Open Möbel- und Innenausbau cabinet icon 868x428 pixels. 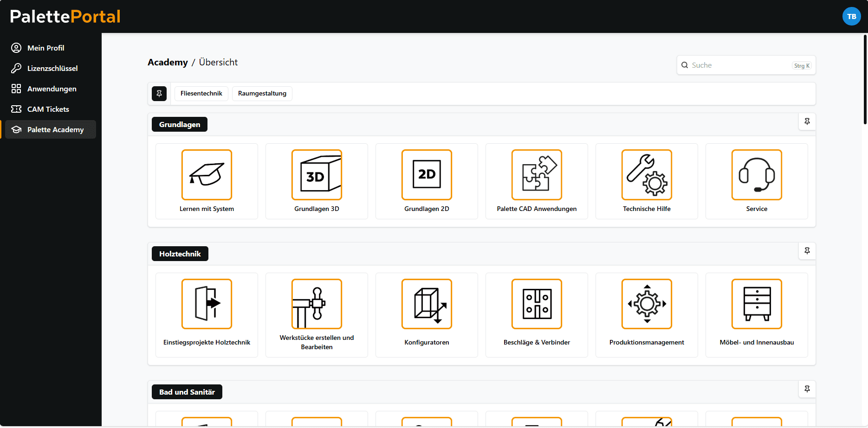click(x=757, y=304)
